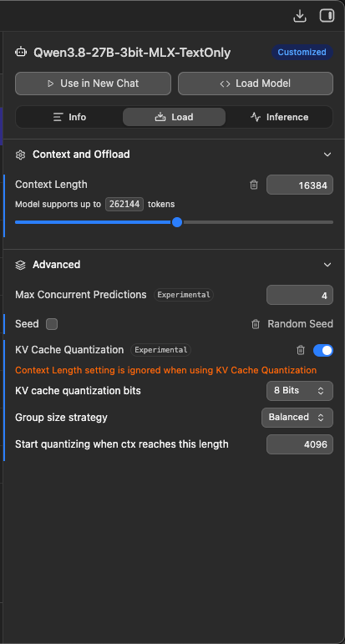
Task: Click Use in New Chat button
Action: [x=93, y=84]
